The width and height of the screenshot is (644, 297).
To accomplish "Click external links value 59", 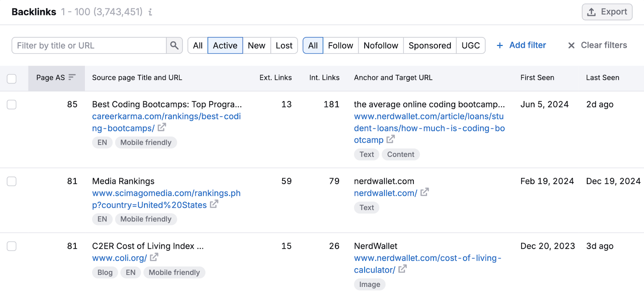I will point(286,181).
